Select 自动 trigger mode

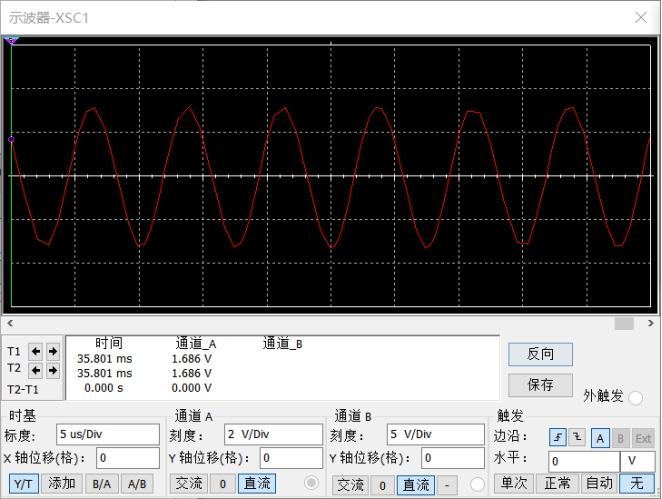tap(599, 483)
